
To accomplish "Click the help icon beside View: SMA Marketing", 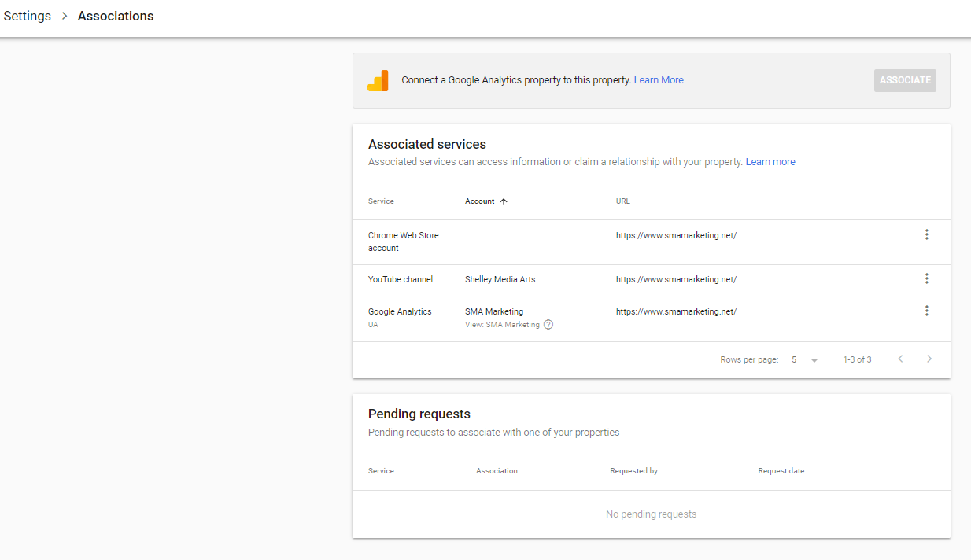I will [x=548, y=325].
